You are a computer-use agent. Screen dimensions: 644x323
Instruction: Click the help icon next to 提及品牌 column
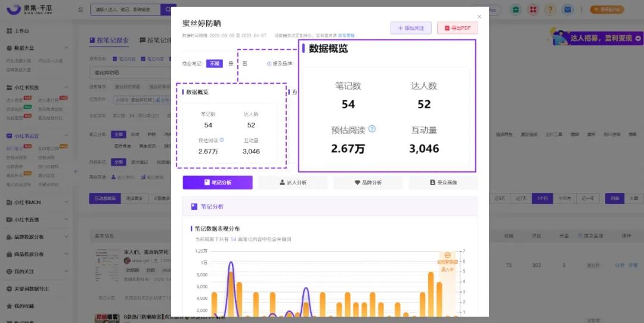pos(580,236)
